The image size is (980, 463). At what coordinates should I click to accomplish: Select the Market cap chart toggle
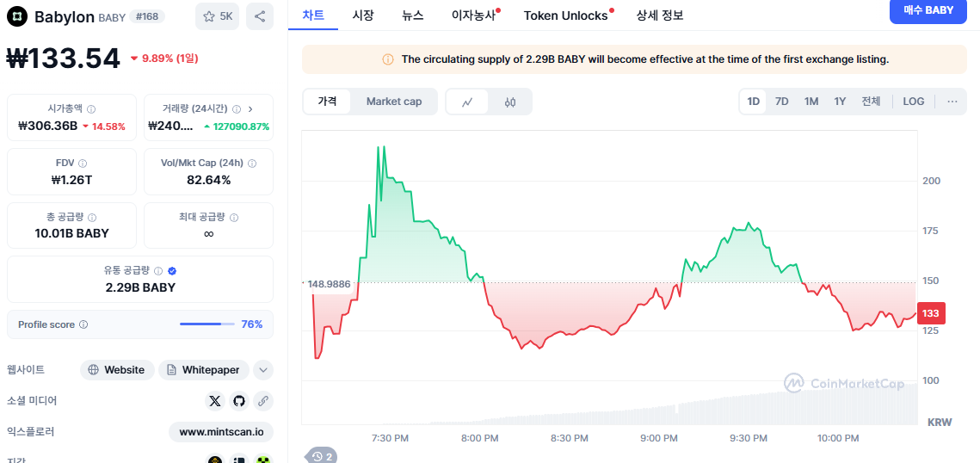click(394, 102)
